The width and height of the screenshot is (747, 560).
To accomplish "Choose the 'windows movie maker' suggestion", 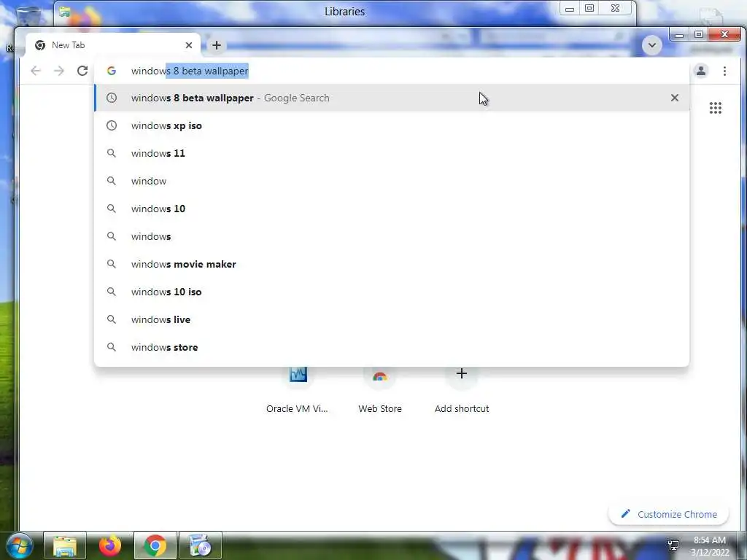I will (392, 264).
